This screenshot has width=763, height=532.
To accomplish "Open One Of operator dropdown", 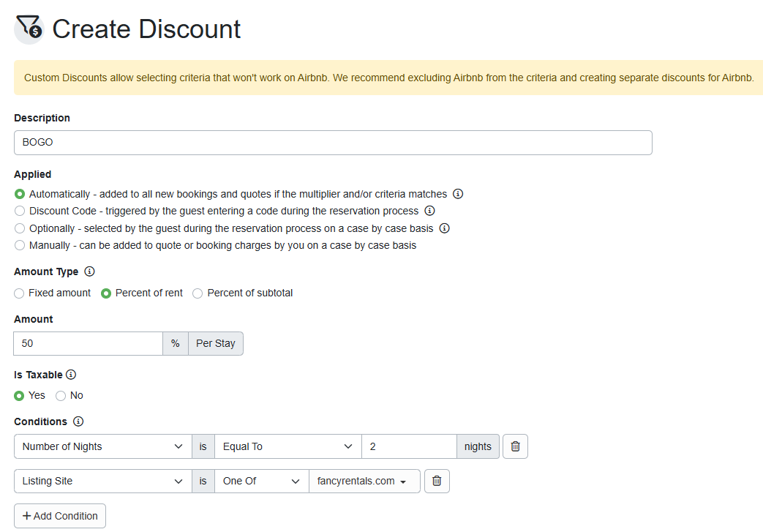I will (x=262, y=481).
